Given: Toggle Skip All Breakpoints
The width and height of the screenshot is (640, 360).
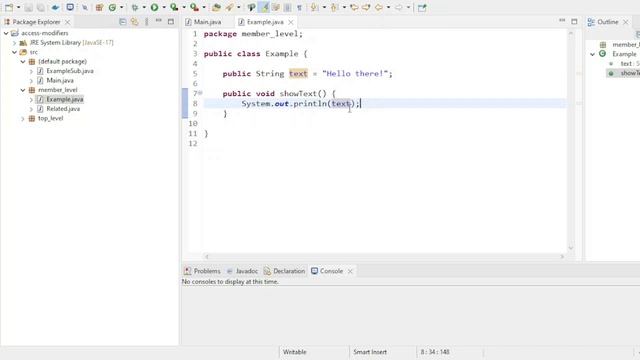Looking at the screenshot, I should 84,7.
